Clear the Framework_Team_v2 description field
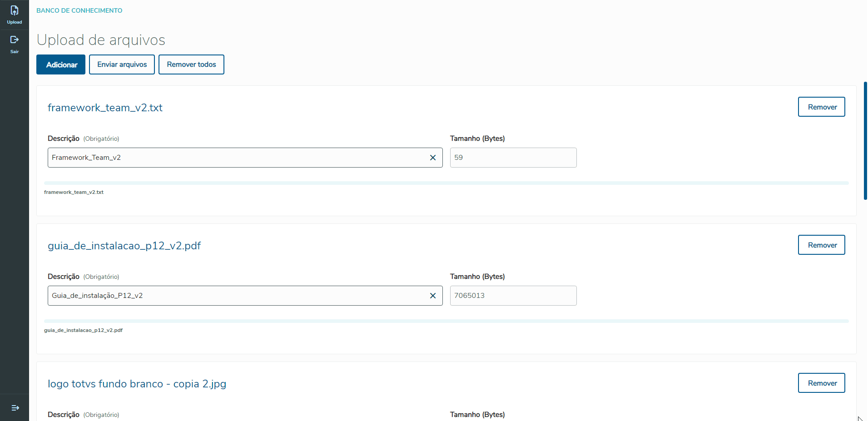The width and height of the screenshot is (868, 421). pyautogui.click(x=433, y=158)
